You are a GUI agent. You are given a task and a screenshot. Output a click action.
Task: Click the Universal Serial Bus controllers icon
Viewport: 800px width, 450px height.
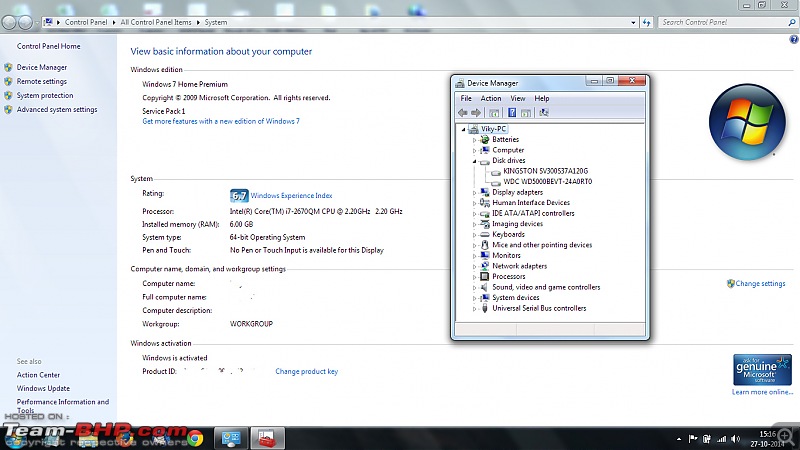click(x=485, y=308)
